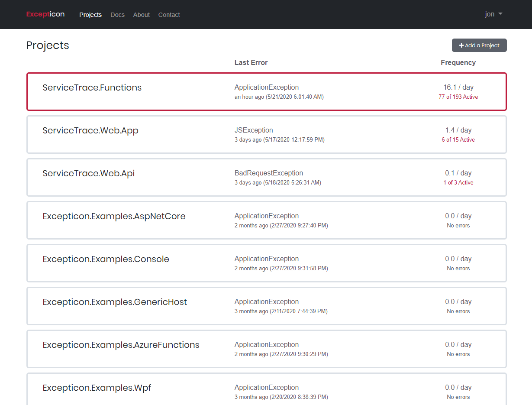Click the JSException last error entry
Image resolution: width=532 pixels, height=405 pixels.
pos(254,130)
